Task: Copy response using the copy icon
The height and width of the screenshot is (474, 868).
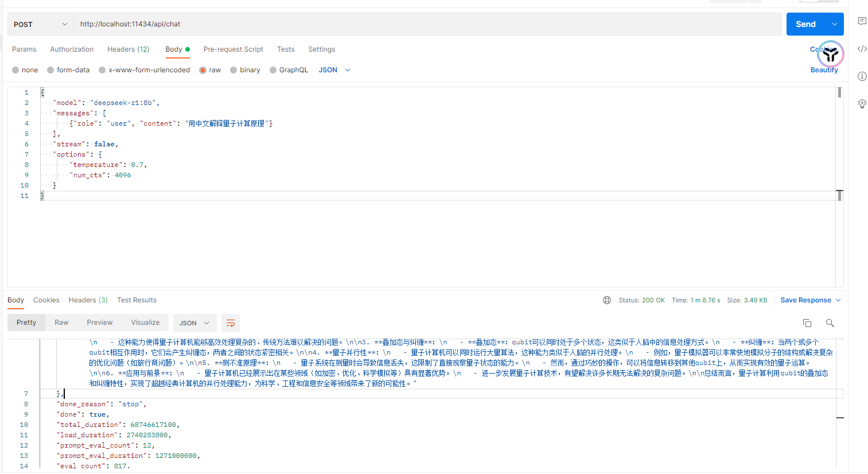Action: click(807, 323)
